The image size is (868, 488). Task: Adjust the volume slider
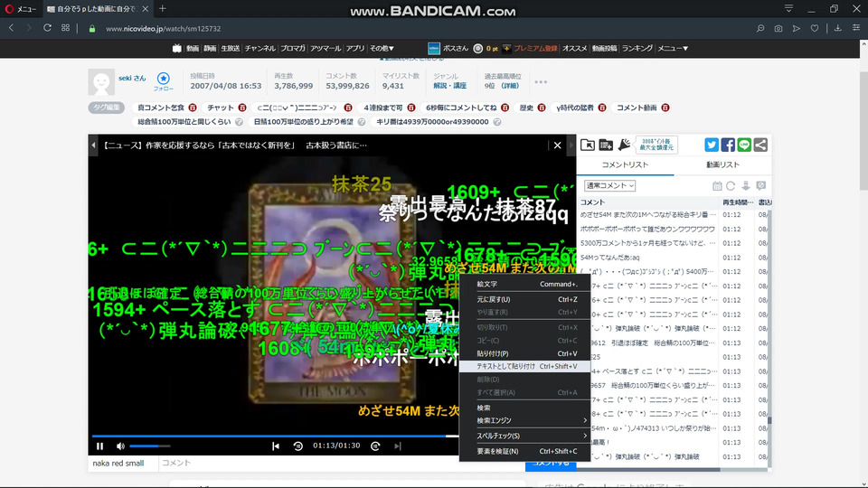point(149,446)
